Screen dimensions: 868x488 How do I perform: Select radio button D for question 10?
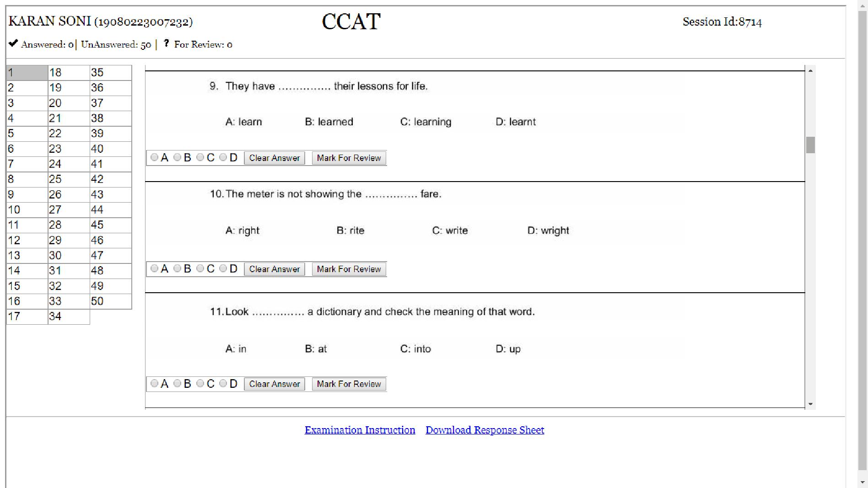pos(223,268)
